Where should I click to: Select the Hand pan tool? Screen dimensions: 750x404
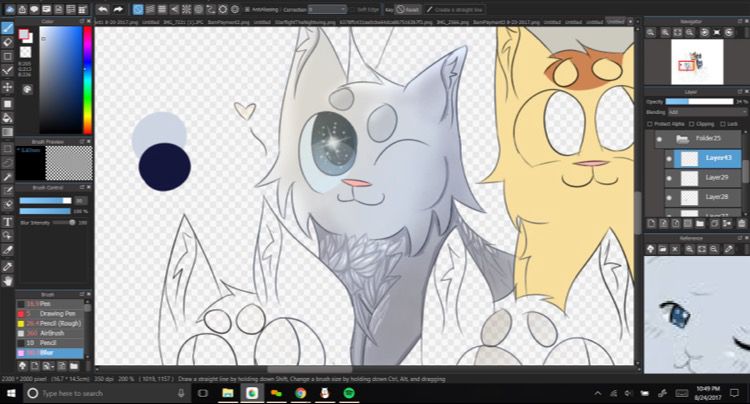[x=8, y=281]
